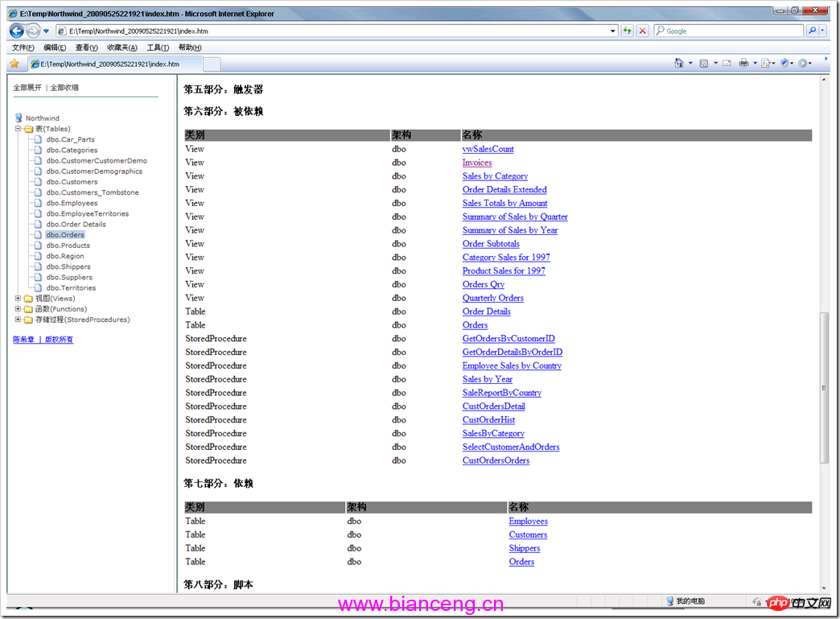Open the search provider options dropdown
This screenshot has height=619, width=840.
(822, 31)
